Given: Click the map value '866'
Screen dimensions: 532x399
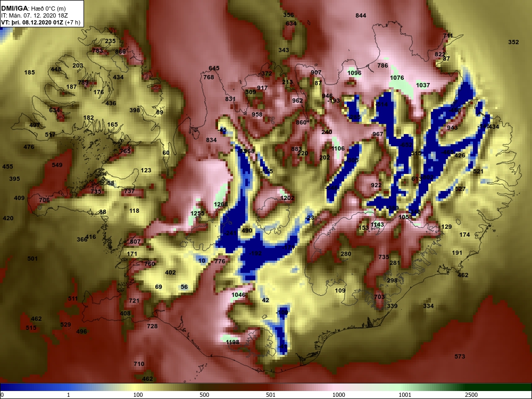Looking at the screenshot, I should pos(120,52).
